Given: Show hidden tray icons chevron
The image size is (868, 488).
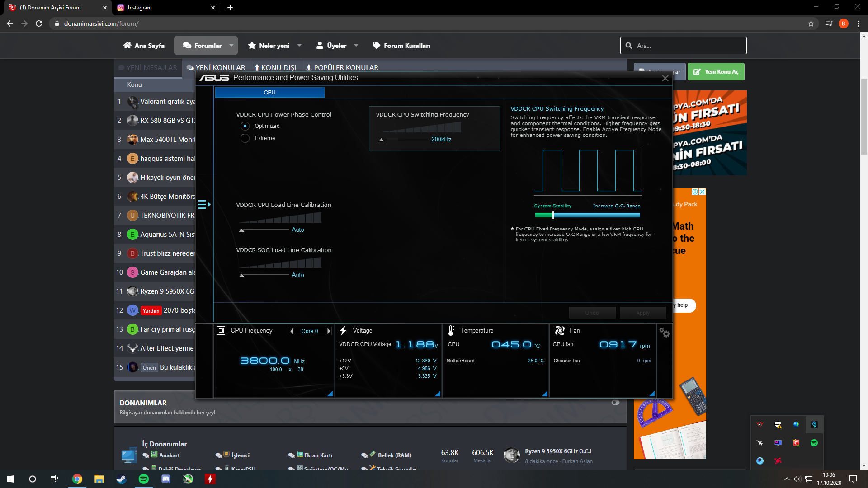Looking at the screenshot, I should tap(787, 479).
